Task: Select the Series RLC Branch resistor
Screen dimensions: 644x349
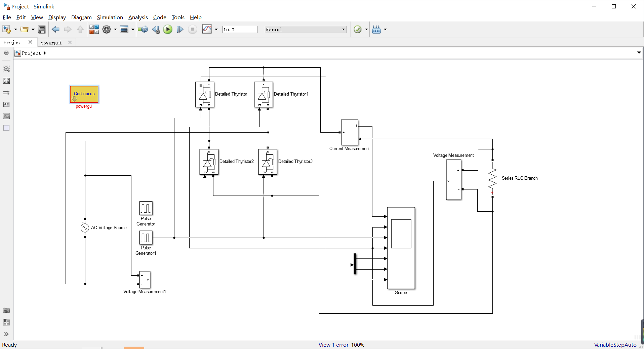Action: 492,178
